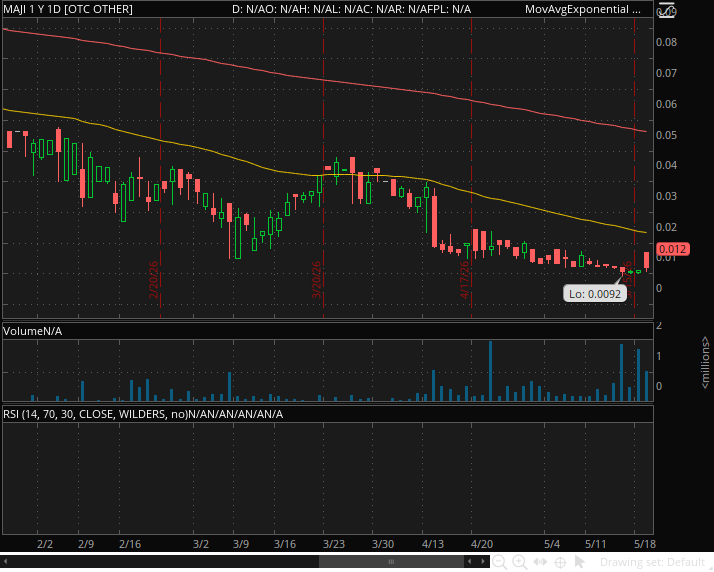The height and width of the screenshot is (572, 714).
Task: Click the pan chart arrows icon
Action: coord(540,562)
